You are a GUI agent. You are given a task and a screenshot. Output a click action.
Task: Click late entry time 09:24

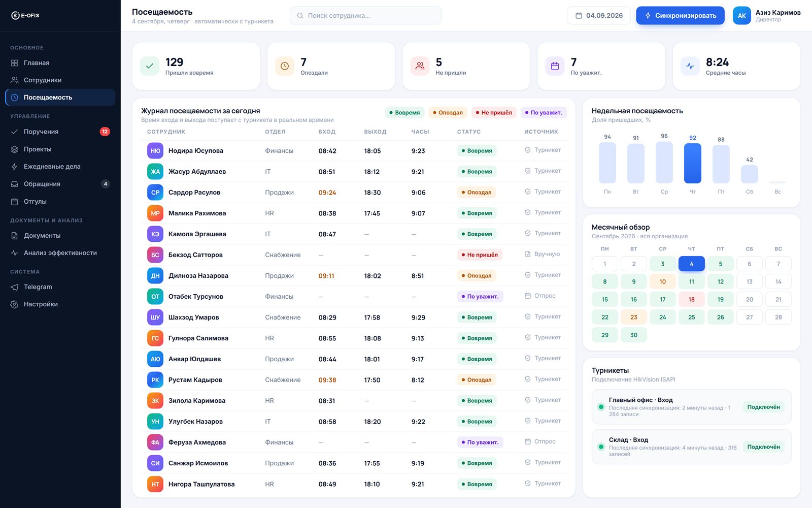(x=327, y=193)
